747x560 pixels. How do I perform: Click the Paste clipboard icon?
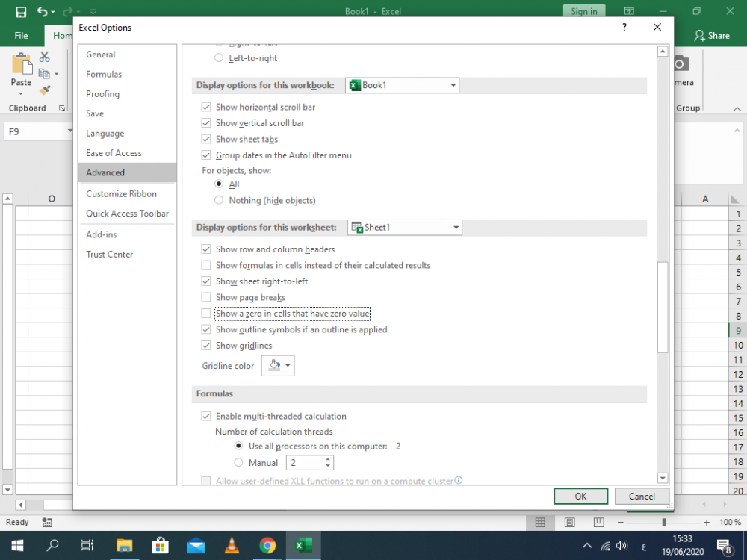click(22, 64)
